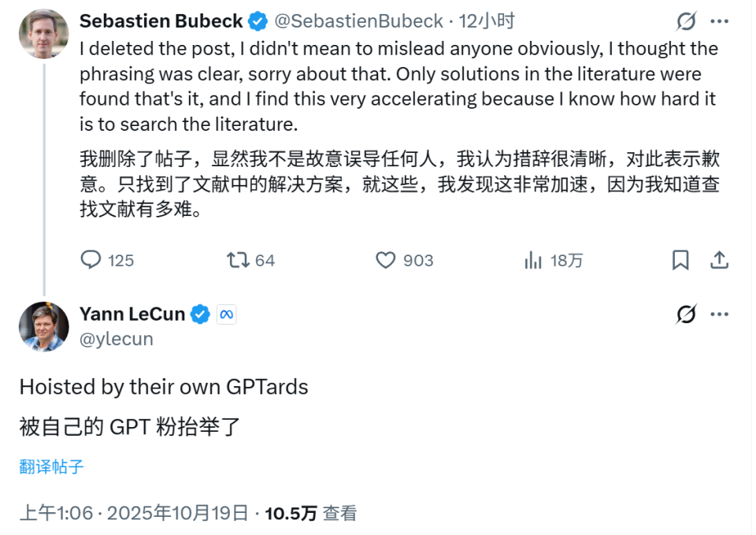
Task: Click the Yann LeCun display name
Action: click(x=132, y=314)
